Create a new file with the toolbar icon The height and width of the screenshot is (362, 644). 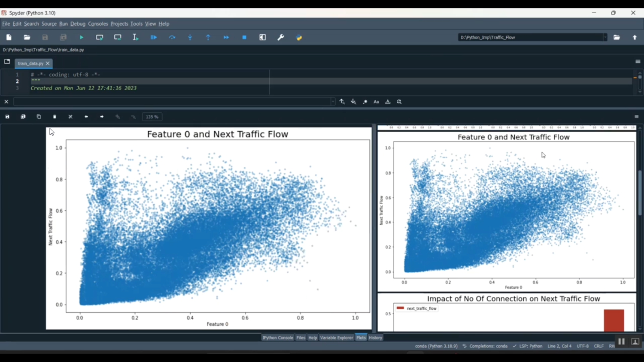pyautogui.click(x=9, y=38)
